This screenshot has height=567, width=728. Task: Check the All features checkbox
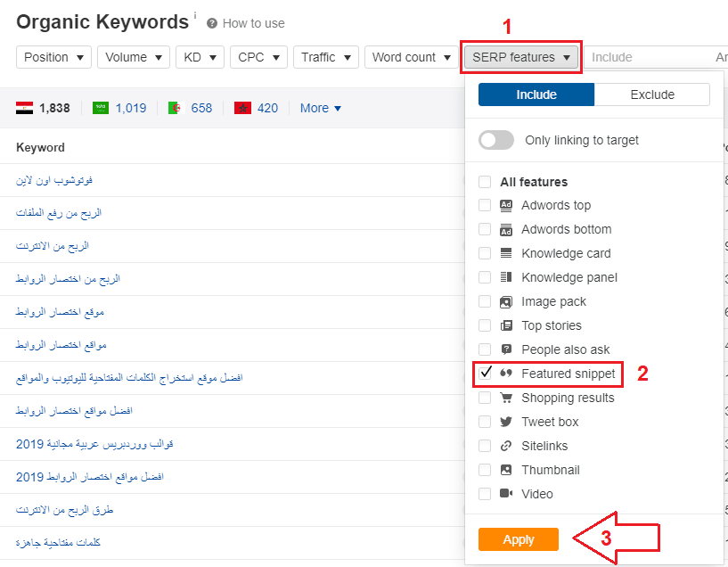tap(485, 182)
